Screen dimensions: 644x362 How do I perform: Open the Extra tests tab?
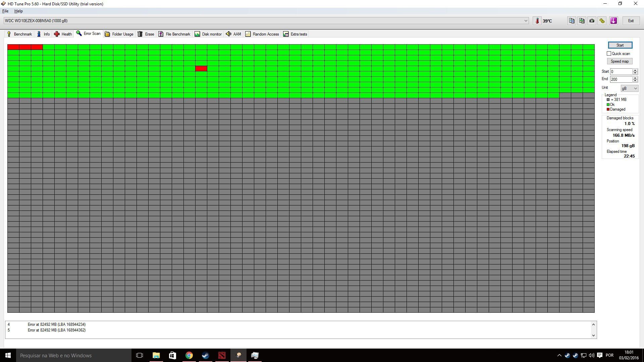coord(296,34)
